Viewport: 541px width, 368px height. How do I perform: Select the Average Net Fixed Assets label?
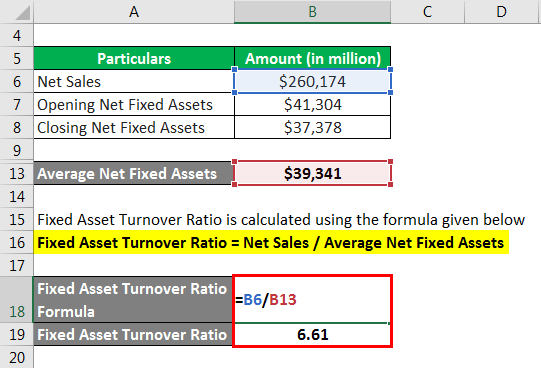pos(133,173)
